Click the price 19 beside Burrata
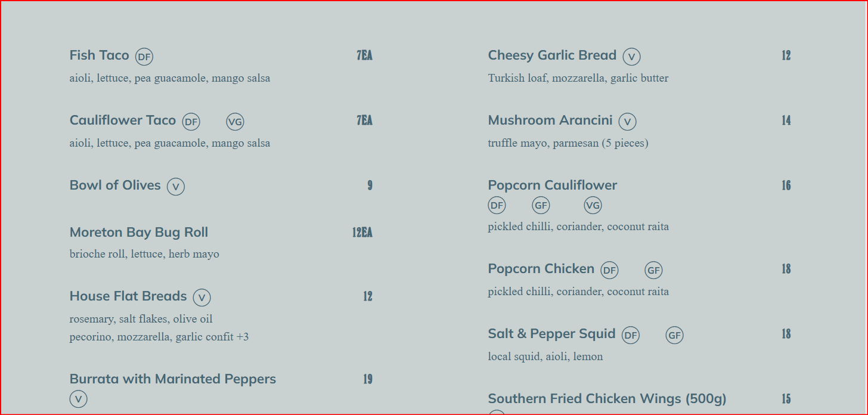The height and width of the screenshot is (415, 868). pos(367,379)
